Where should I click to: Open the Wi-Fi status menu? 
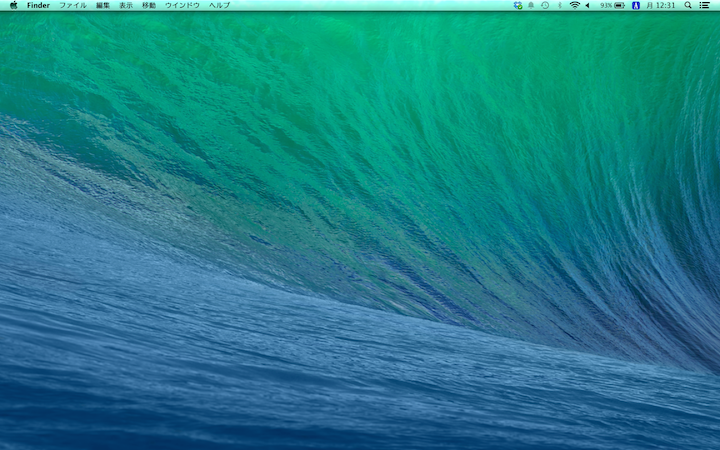point(574,5)
